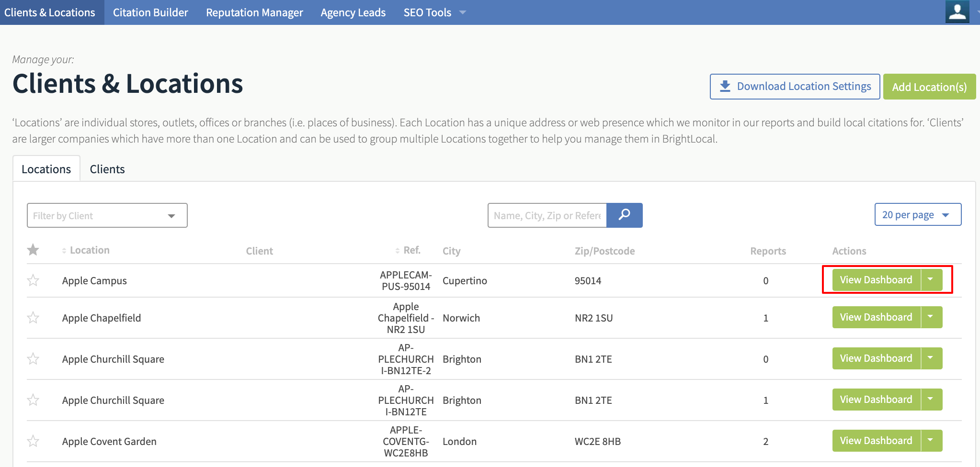Viewport: 980px width, 467px height.
Task: Open Agency Leads in the navigation bar
Action: 353,12
